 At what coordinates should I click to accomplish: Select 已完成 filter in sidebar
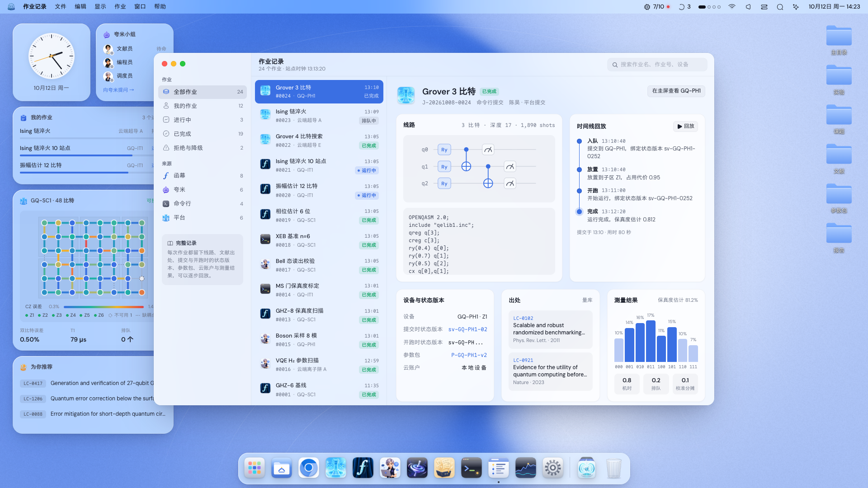(x=202, y=134)
